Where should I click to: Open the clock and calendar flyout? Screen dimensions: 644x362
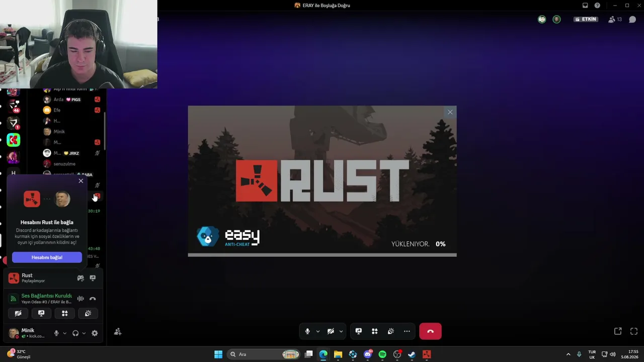pos(629,354)
